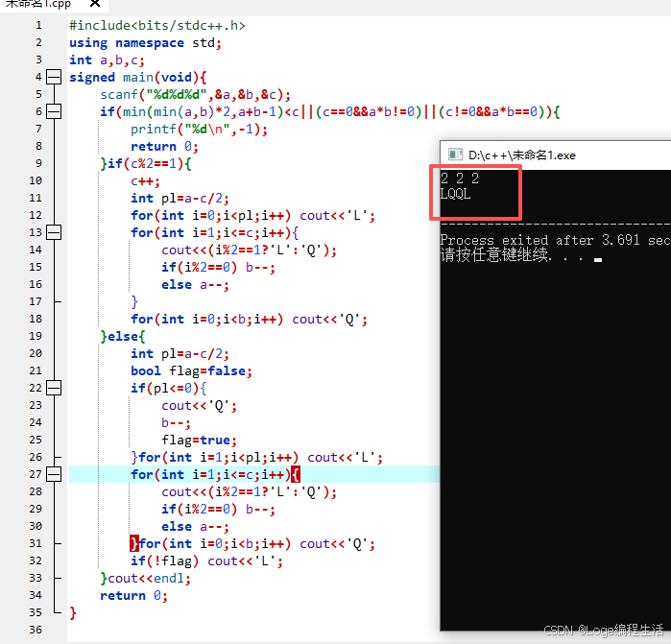Click the 'if(!flag) cout<<'L';' line
Screen dimensions: 671x644
click(206, 561)
